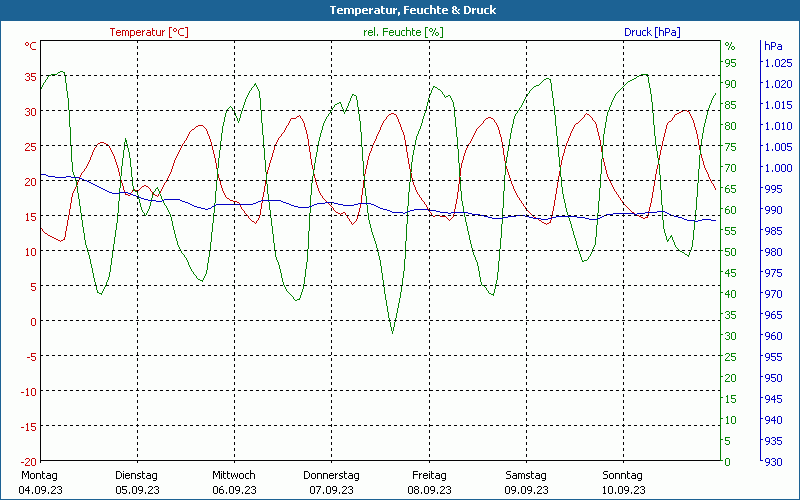The image size is (800, 500).
Task: Click the 'hPa' unit label on the pressure axis
Action: click(x=773, y=46)
